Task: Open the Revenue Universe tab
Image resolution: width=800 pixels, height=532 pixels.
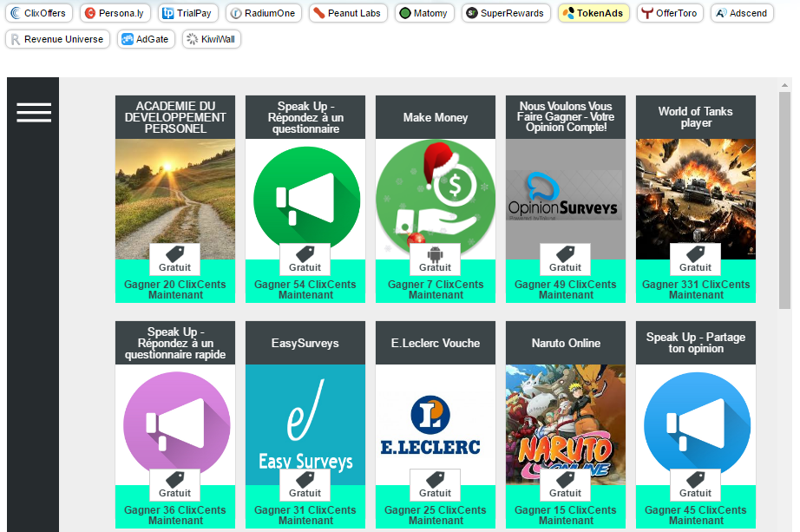Action: pyautogui.click(x=57, y=39)
